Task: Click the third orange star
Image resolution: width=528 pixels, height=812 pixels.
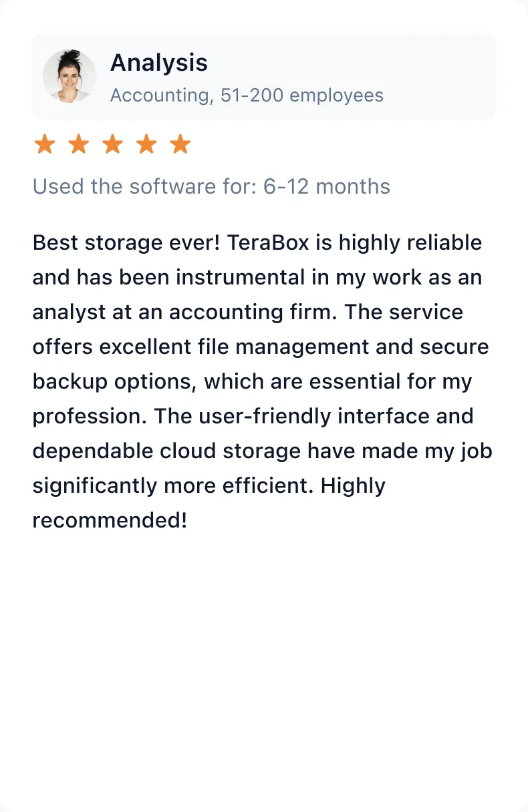Action: tap(112, 144)
